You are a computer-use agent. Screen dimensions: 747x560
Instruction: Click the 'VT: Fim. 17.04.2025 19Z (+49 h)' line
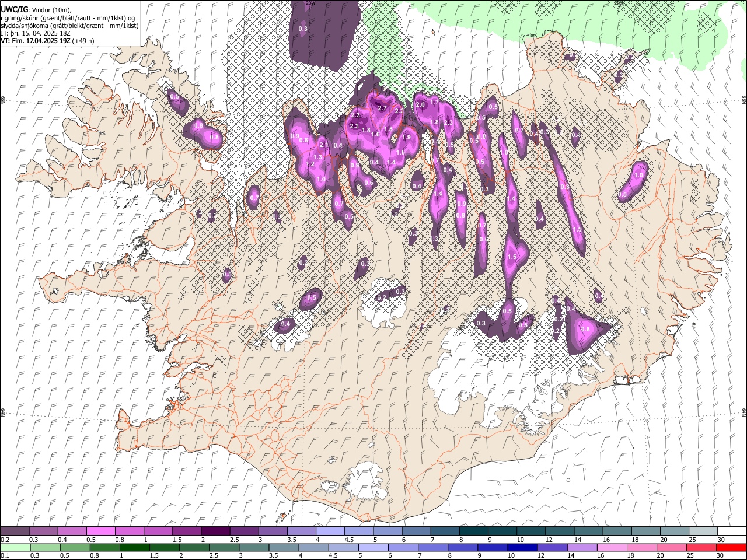pos(48,41)
